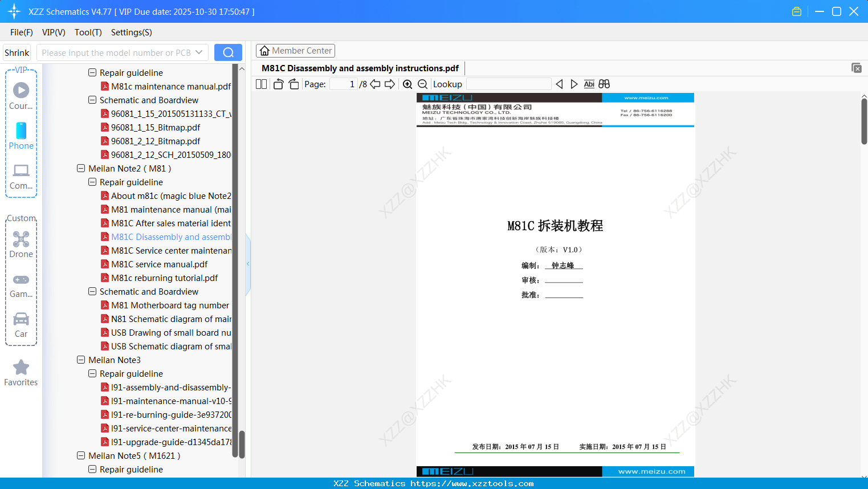
Task: Open the Tool menu
Action: pos(88,32)
